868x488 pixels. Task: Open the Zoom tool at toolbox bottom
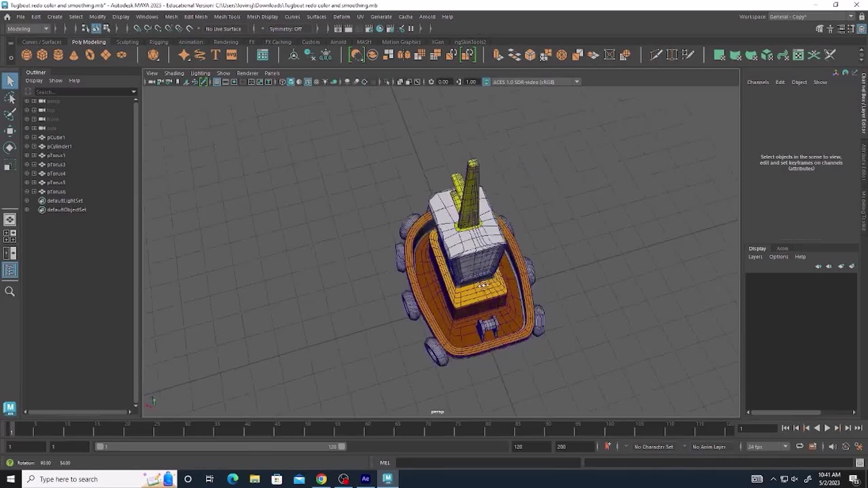[10, 291]
